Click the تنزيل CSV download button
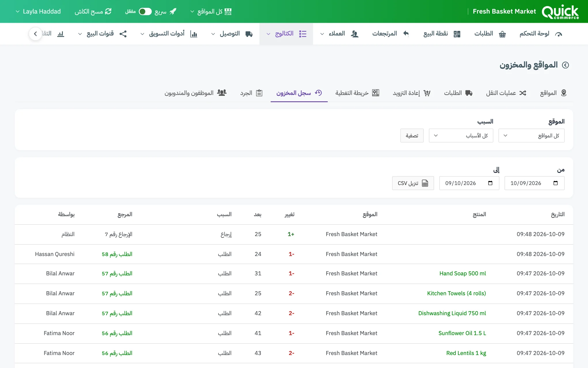 coord(413,183)
